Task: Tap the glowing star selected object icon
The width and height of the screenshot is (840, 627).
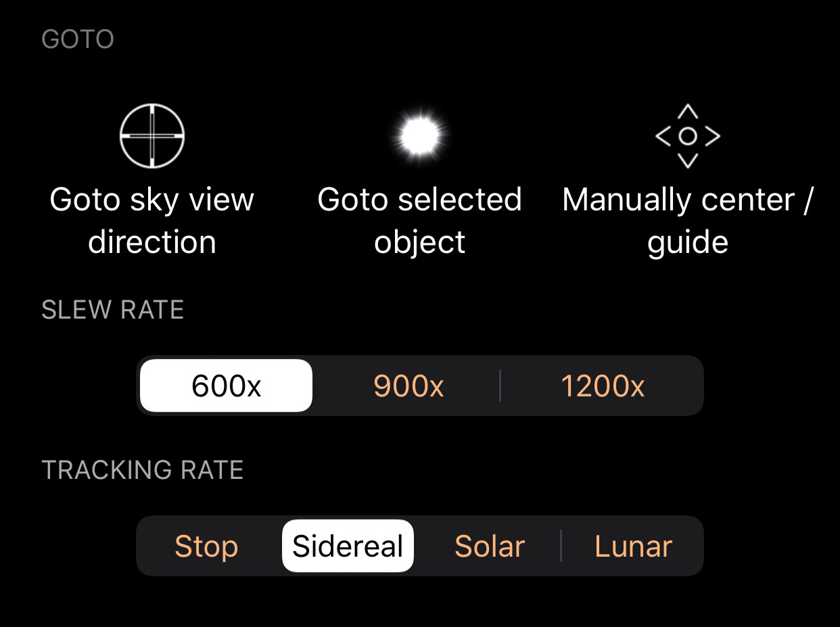Action: point(420,136)
